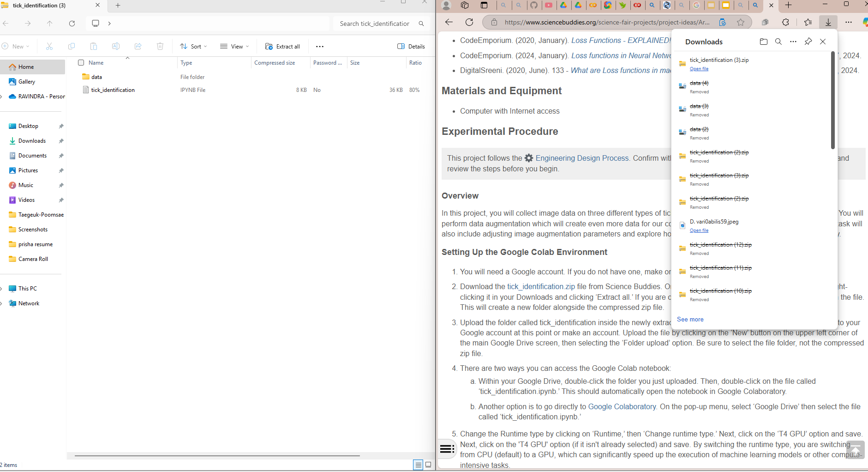Click the Downloads panel vertical scrollbar
Viewport: 868px width, 472px height.
(832, 100)
